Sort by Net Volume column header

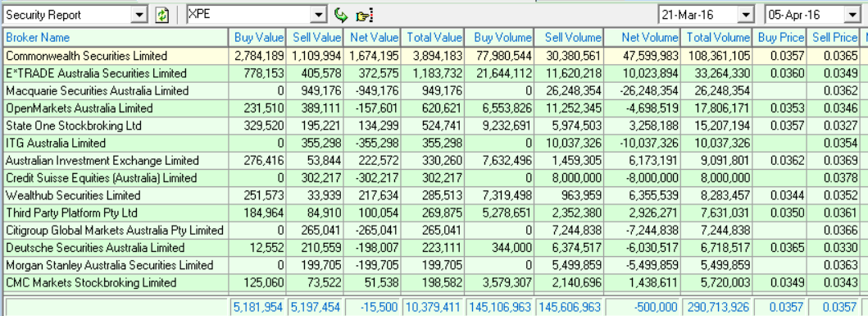click(642, 38)
